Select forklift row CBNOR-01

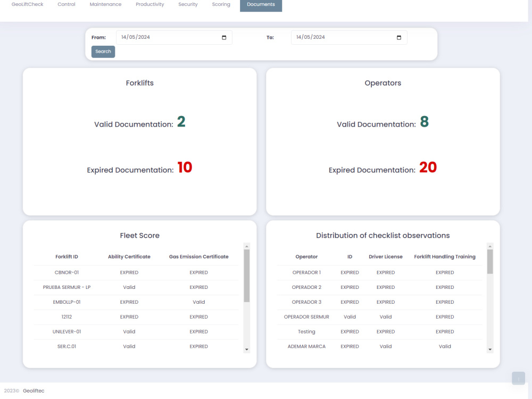136,272
